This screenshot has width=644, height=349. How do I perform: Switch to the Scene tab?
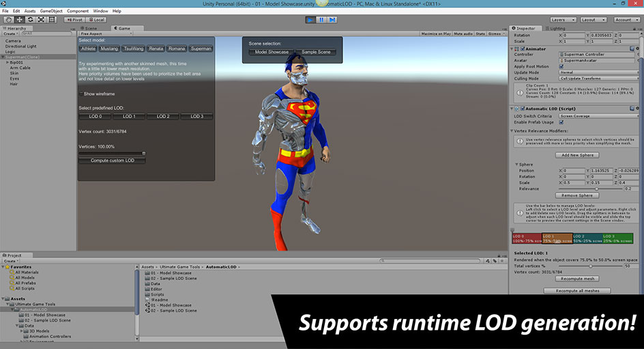91,29
